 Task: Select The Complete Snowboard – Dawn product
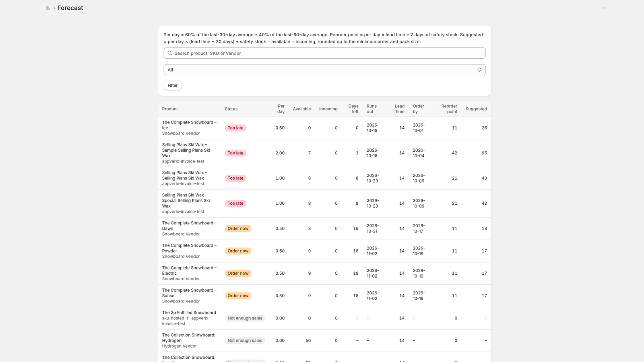click(189, 226)
